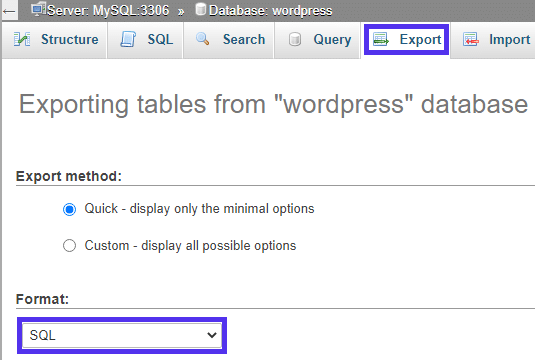This screenshot has height=360, width=535.
Task: Click the Exporting tables from wordpress heading
Action: [273, 104]
